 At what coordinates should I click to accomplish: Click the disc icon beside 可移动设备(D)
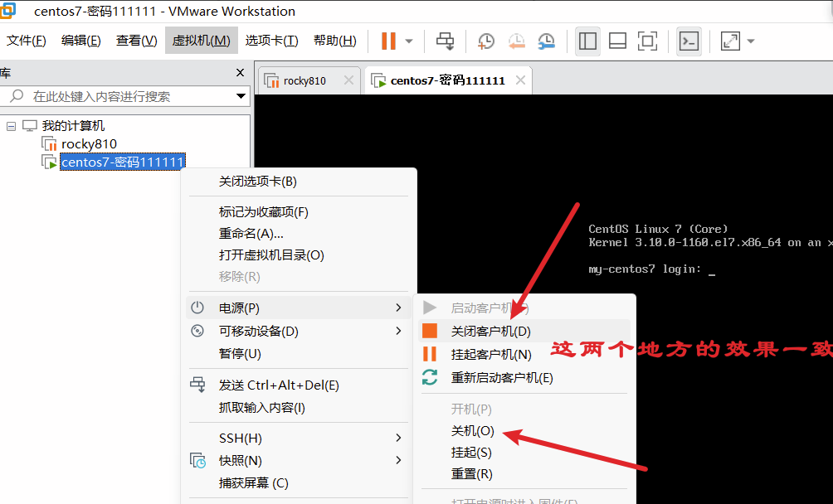pos(197,331)
